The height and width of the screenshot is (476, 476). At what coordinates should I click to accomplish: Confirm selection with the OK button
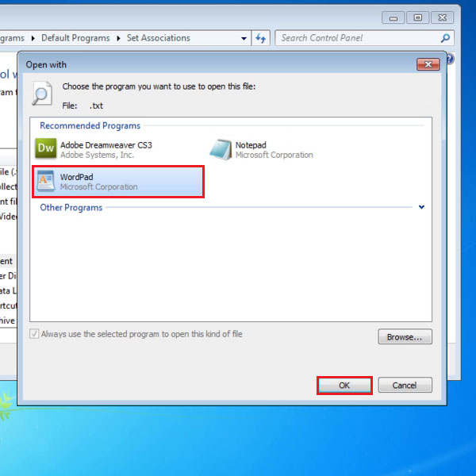[344, 386]
